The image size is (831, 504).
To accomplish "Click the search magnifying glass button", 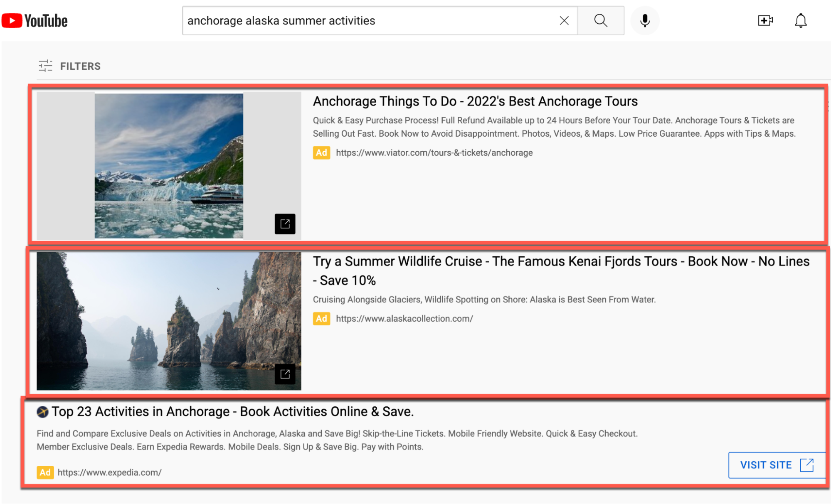I will [601, 20].
